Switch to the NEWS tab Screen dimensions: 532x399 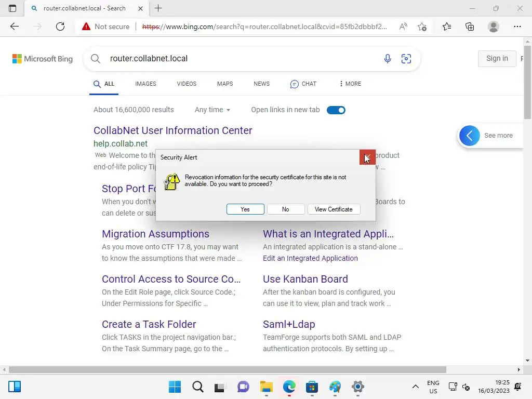click(x=262, y=84)
